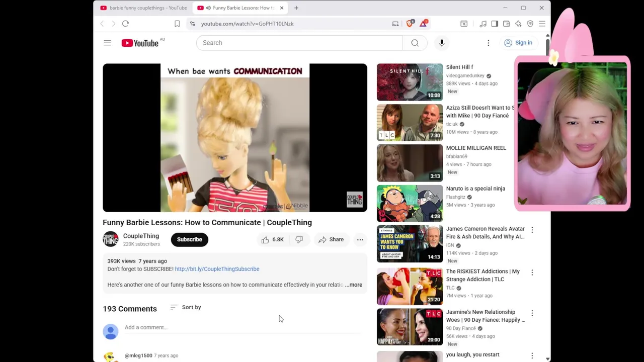The height and width of the screenshot is (362, 644).
Task: Click the '193 Comments' heading
Action: 130,309
